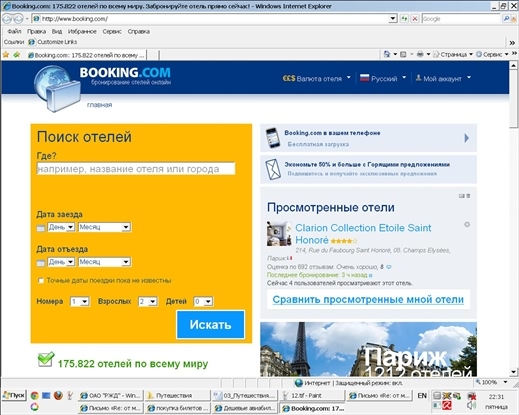The width and height of the screenshot is (519, 415).
Task: Select the Booking.com browser tab
Action: (86, 55)
